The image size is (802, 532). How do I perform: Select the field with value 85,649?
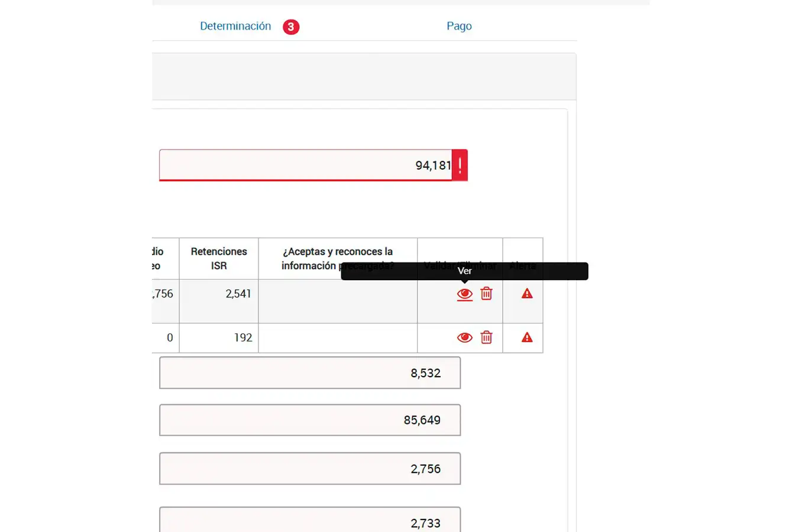tap(309, 420)
